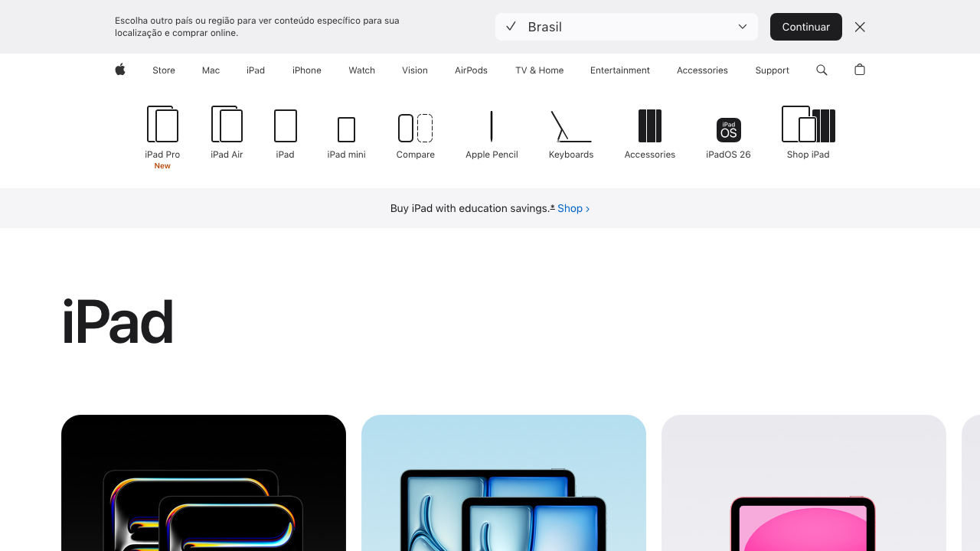Open the shopping bag icon
The width and height of the screenshot is (980, 551).
pyautogui.click(x=859, y=70)
